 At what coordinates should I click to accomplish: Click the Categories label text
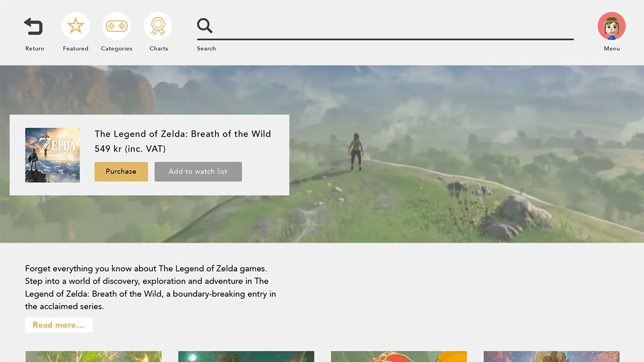pyautogui.click(x=116, y=49)
